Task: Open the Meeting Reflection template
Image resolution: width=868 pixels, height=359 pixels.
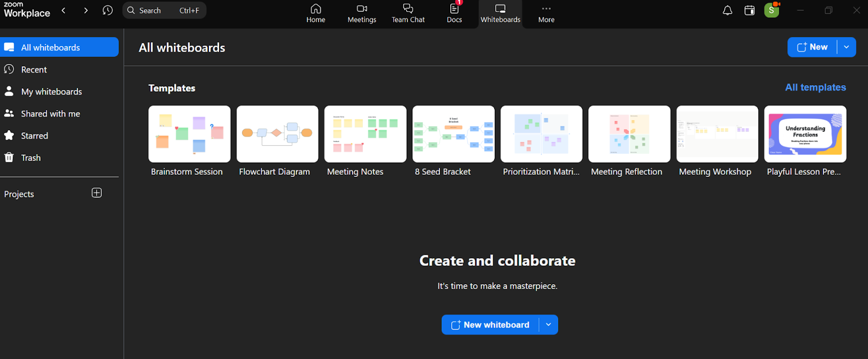Action: [x=629, y=141]
